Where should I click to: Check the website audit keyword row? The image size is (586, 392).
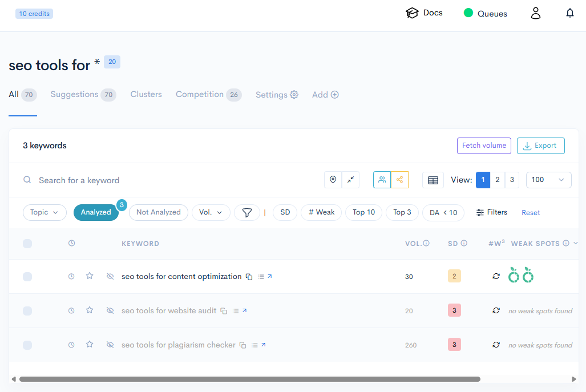click(27, 311)
